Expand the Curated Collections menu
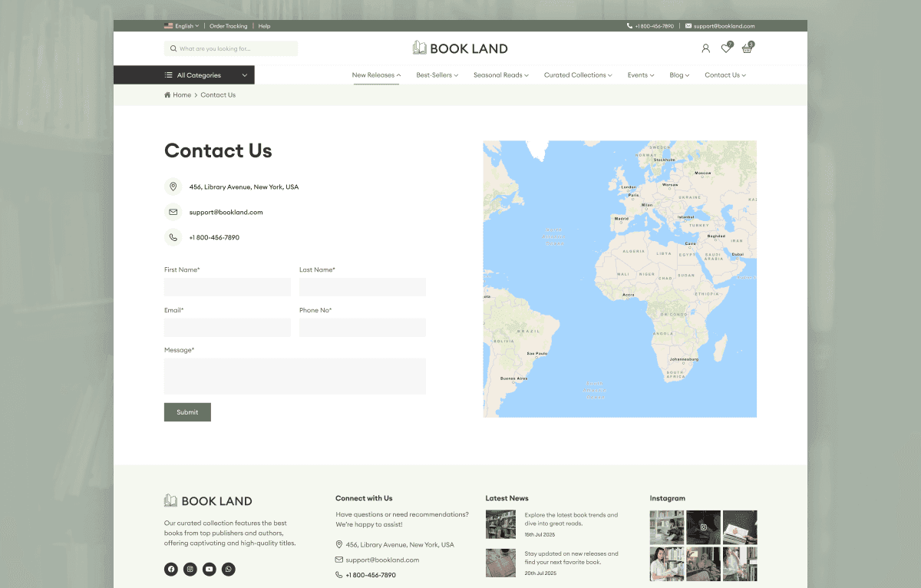 (x=578, y=75)
